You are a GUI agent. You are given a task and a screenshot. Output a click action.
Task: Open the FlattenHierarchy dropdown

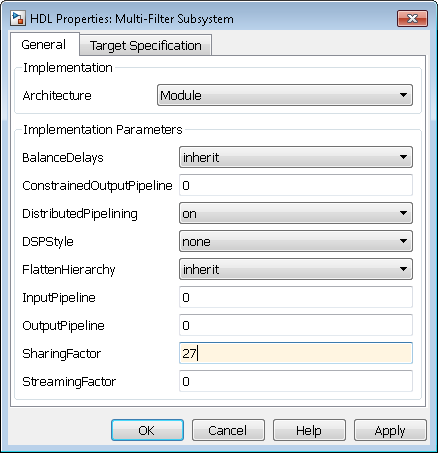296,269
